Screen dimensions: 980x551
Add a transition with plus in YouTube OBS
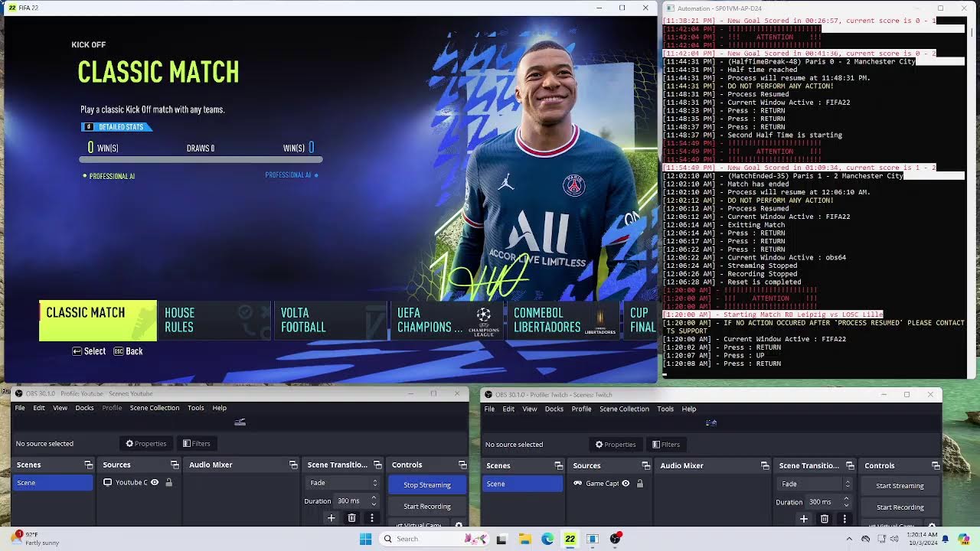tap(332, 518)
